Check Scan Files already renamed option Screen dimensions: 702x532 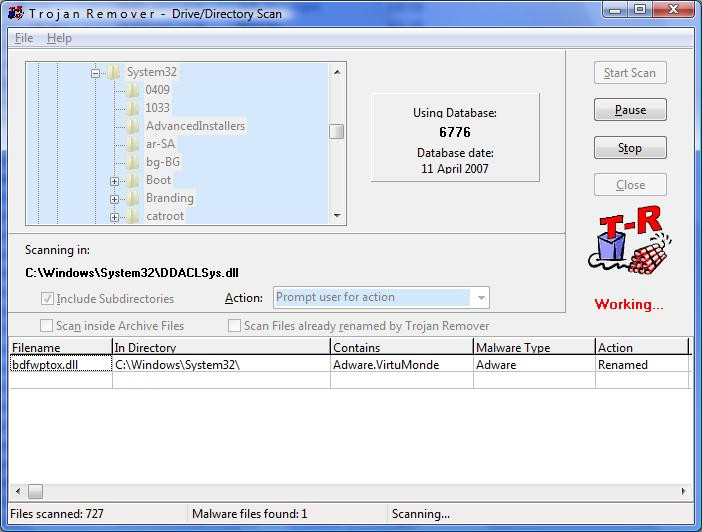point(234,326)
